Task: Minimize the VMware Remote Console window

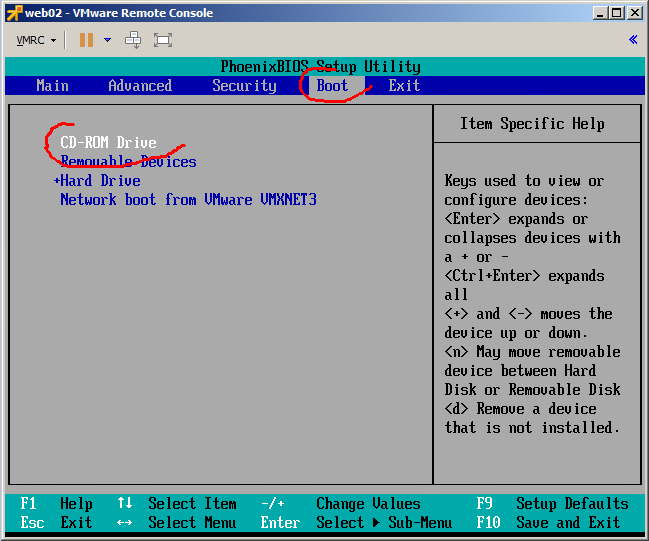Action: tap(599, 13)
